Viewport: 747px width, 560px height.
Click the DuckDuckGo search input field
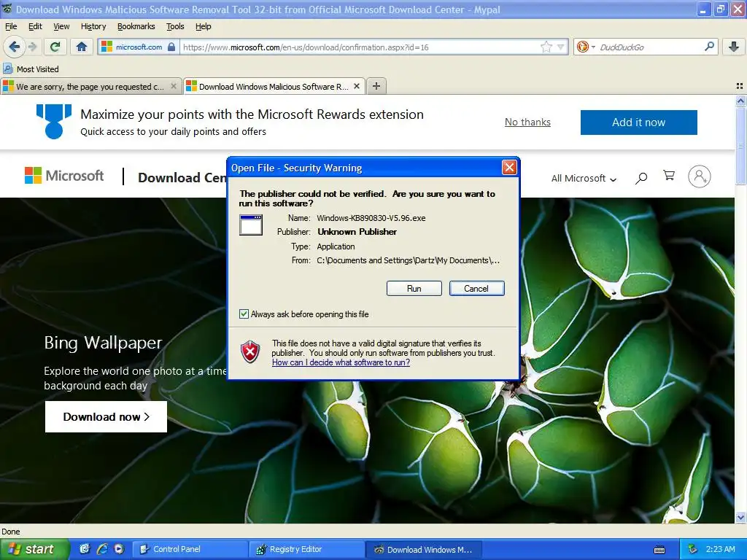point(649,47)
